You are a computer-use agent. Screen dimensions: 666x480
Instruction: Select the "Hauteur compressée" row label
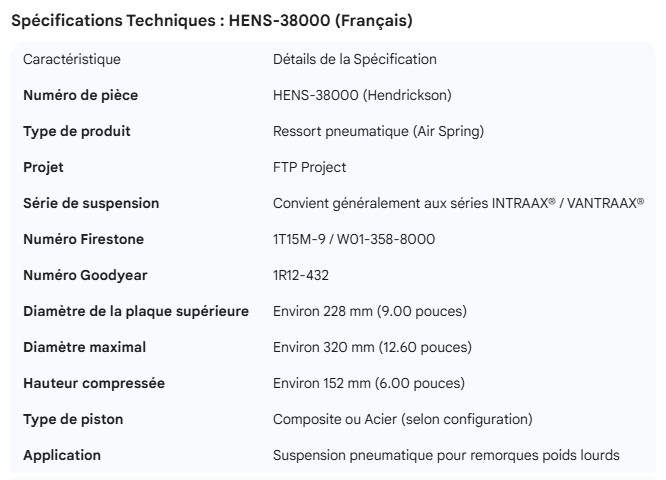pyautogui.click(x=94, y=383)
